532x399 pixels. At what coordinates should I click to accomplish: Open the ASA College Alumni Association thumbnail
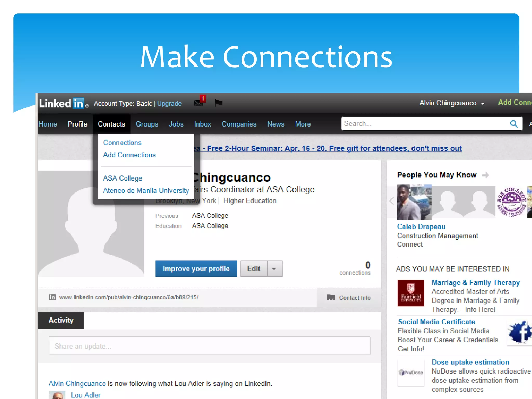pyautogui.click(x=511, y=202)
